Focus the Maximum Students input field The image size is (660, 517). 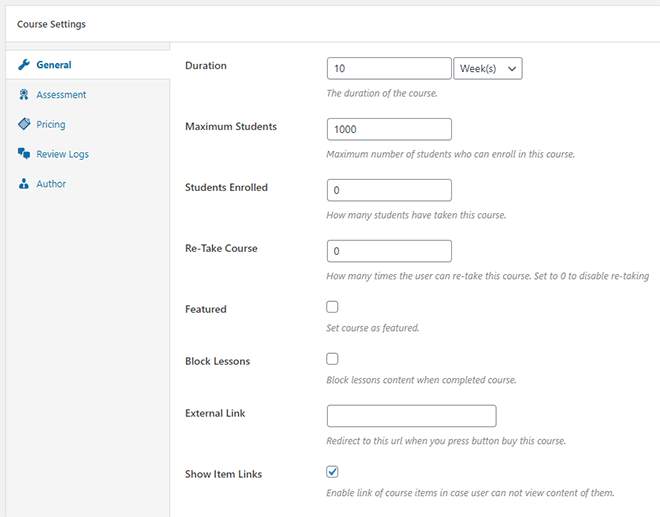tap(389, 129)
